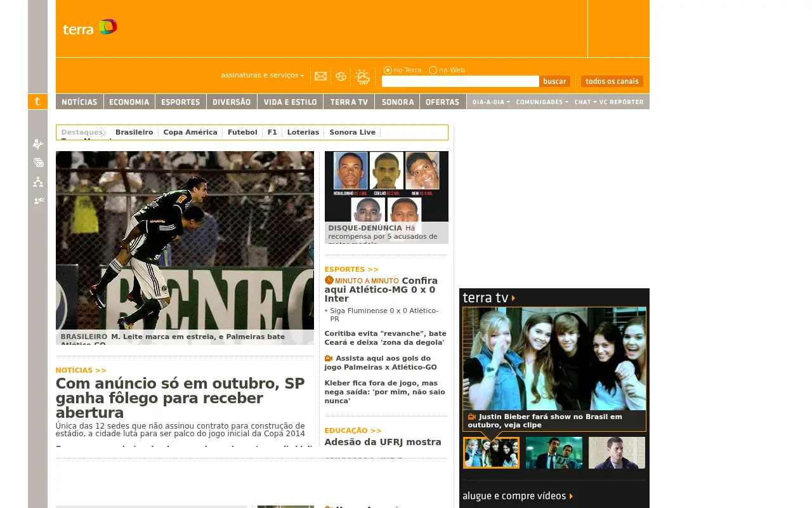This screenshot has height=508, width=812.
Task: Open the horoscope zodiac sign icon
Action: tap(341, 77)
